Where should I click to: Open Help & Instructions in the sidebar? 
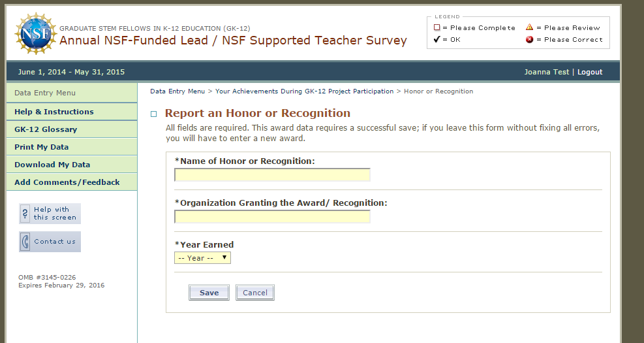point(54,112)
